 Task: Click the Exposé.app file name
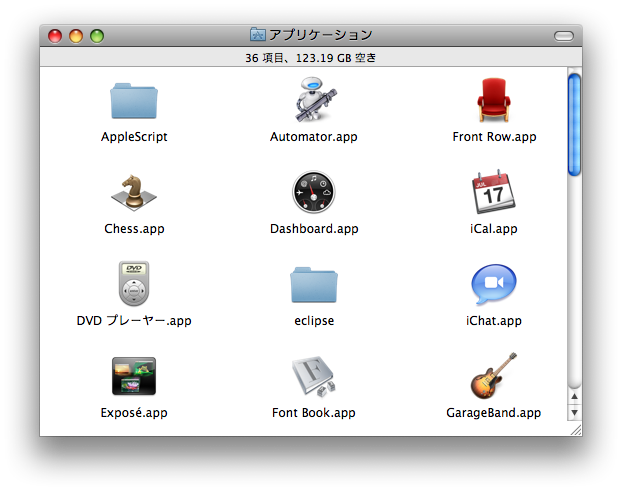tap(134, 413)
